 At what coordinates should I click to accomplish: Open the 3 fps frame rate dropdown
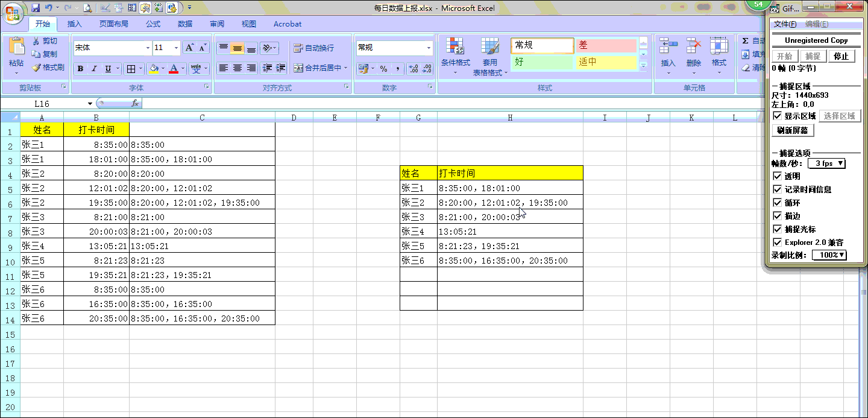(828, 163)
